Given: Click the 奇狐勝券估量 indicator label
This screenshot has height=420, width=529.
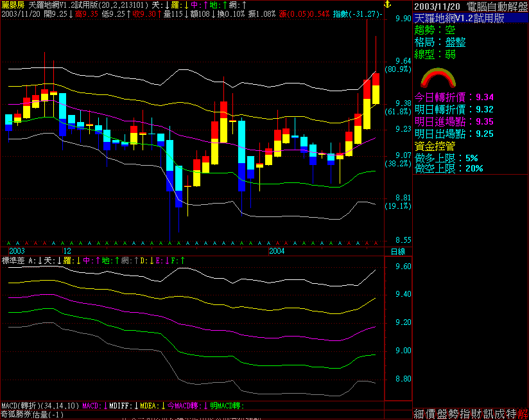Looking at the screenshot, I should coord(31,415).
